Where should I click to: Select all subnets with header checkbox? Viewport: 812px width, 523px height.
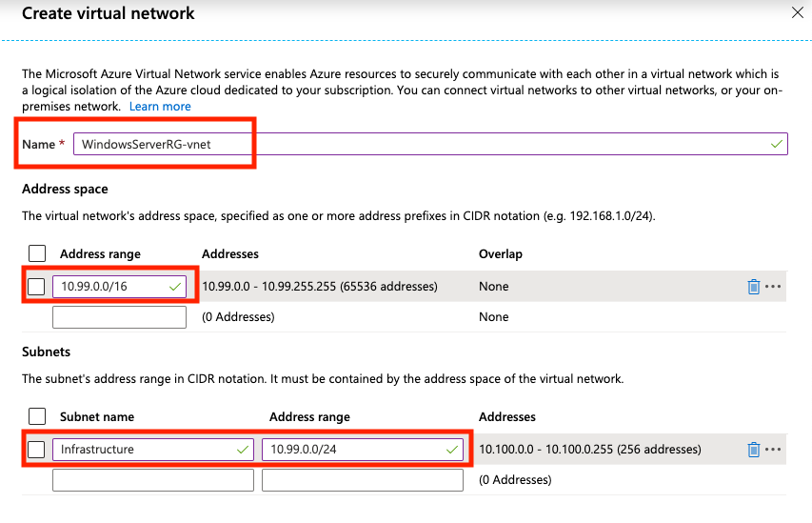pyautogui.click(x=37, y=416)
